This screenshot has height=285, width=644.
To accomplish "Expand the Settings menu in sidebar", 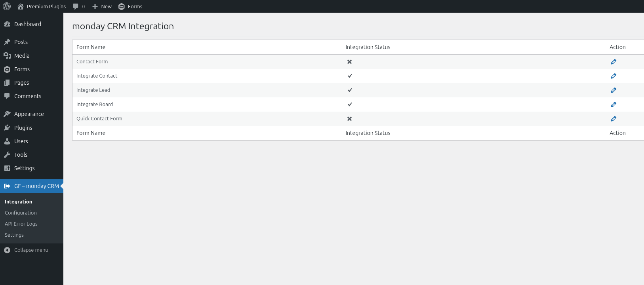I will tap(25, 168).
